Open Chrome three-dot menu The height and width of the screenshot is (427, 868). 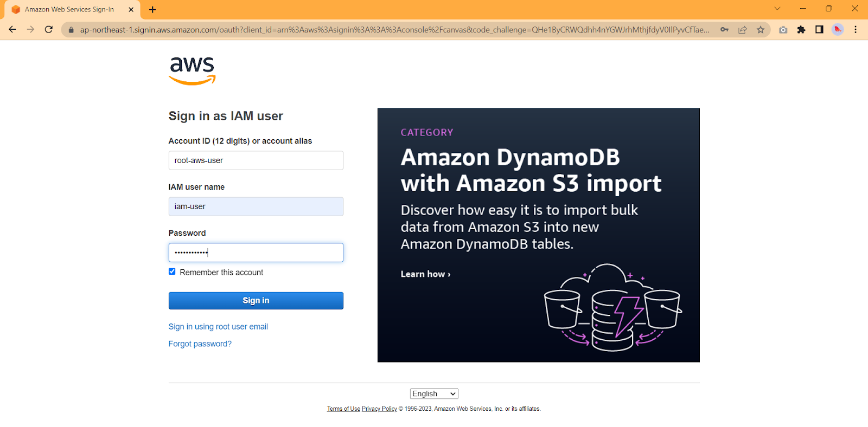pyautogui.click(x=856, y=30)
